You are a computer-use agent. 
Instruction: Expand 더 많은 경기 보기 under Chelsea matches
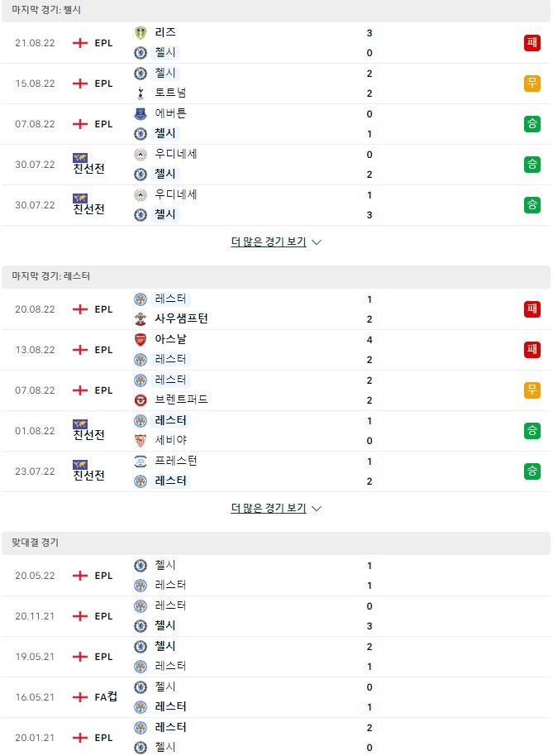click(x=269, y=242)
